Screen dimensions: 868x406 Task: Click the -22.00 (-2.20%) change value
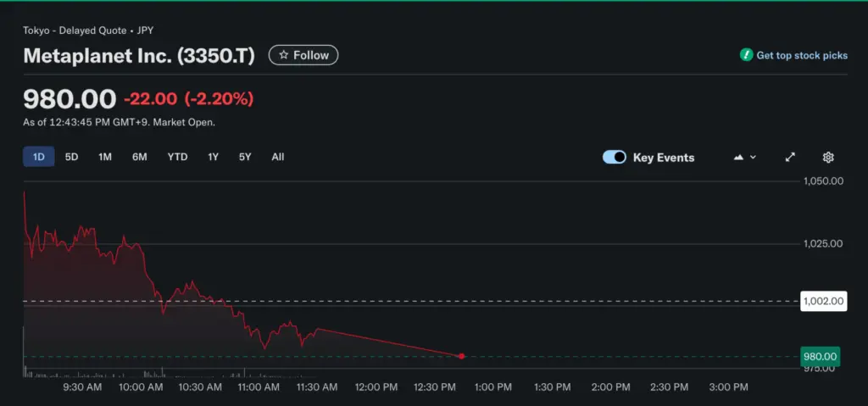click(x=189, y=98)
